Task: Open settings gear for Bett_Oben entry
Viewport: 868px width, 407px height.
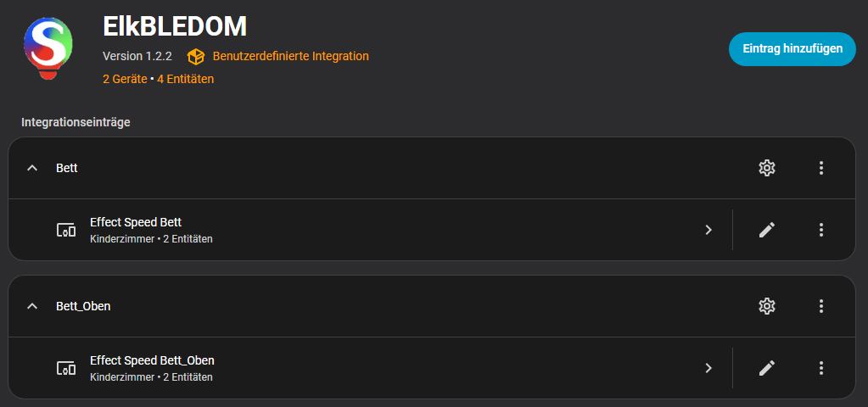Action: [767, 306]
